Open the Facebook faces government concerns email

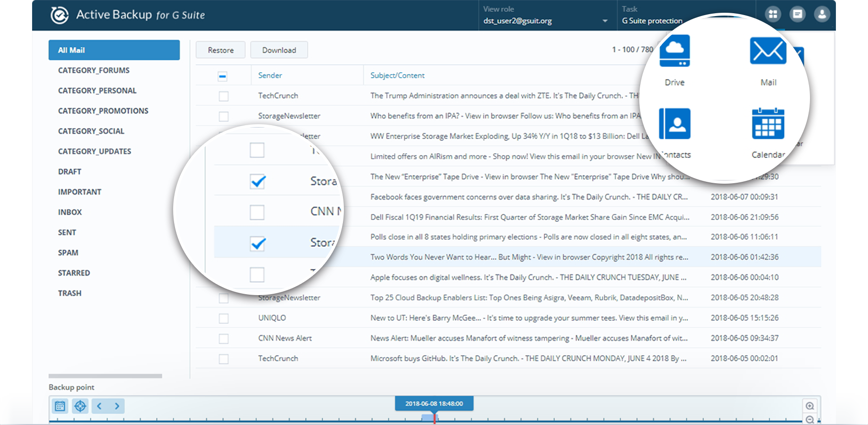pos(529,197)
